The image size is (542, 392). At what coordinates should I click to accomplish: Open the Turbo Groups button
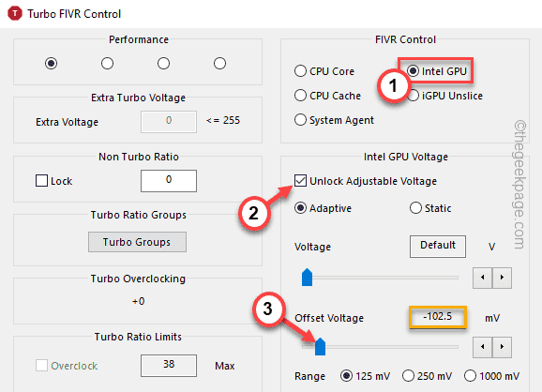click(137, 242)
